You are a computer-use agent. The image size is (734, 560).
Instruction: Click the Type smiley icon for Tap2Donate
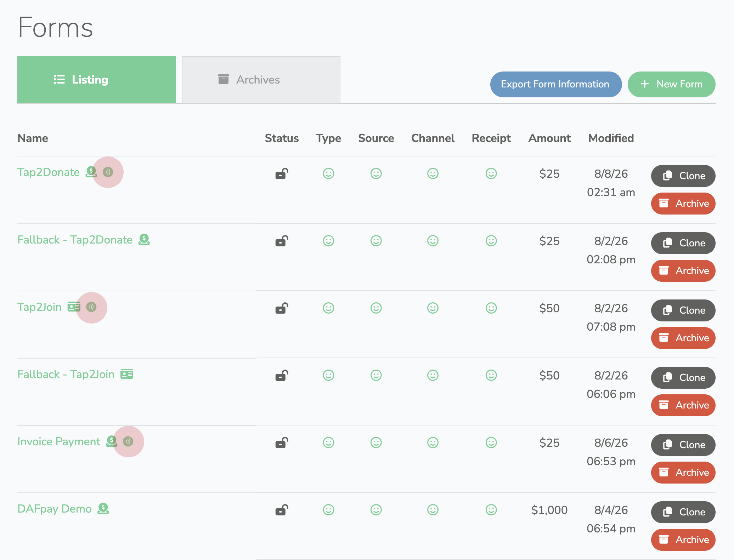coord(328,173)
